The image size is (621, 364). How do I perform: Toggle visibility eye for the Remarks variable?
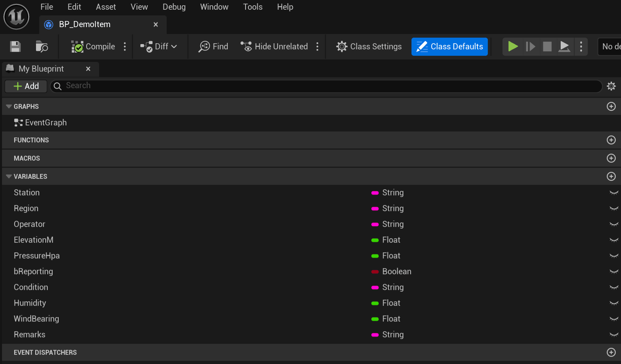coord(614,335)
